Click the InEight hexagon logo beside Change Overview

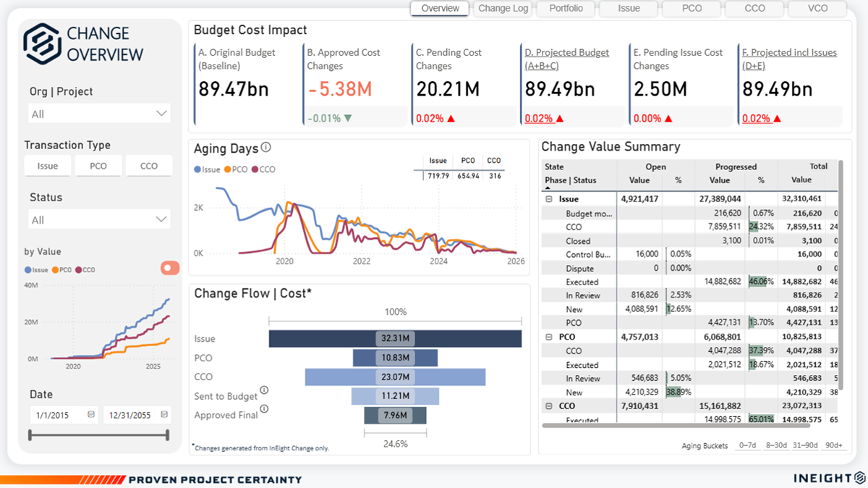coord(41,43)
